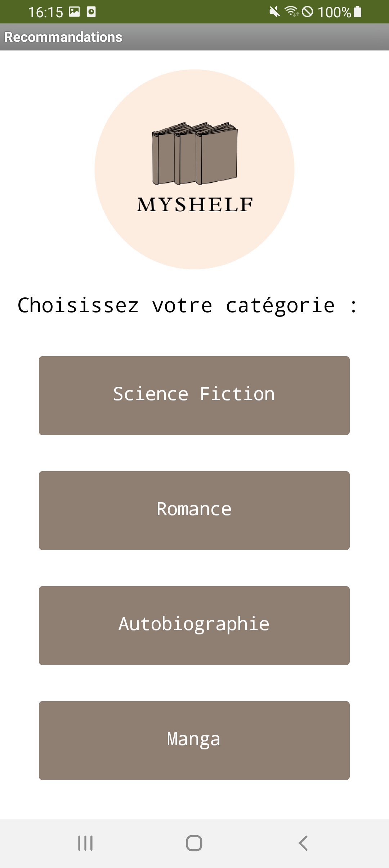The height and width of the screenshot is (868, 389).
Task: Click the MYSHELF logo text
Action: coord(194,204)
